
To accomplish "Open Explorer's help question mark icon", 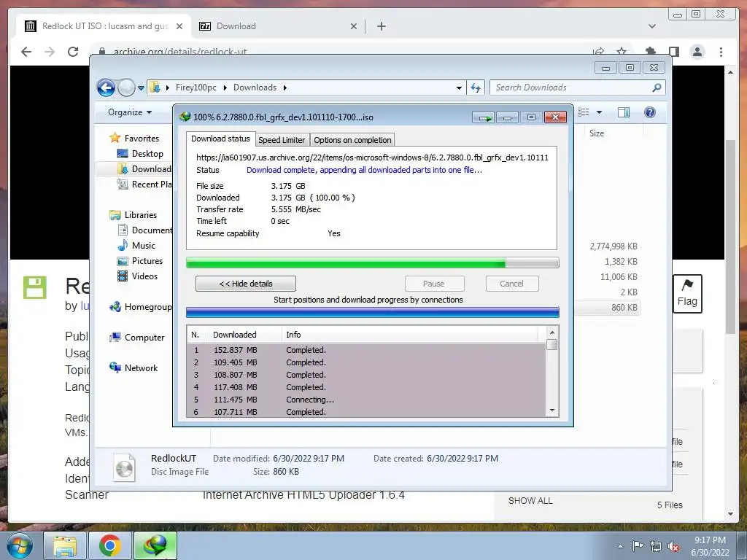I will [x=650, y=112].
